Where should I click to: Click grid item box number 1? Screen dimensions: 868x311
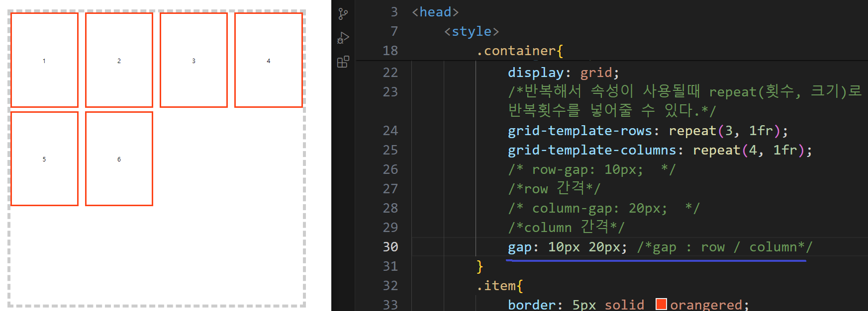point(44,60)
